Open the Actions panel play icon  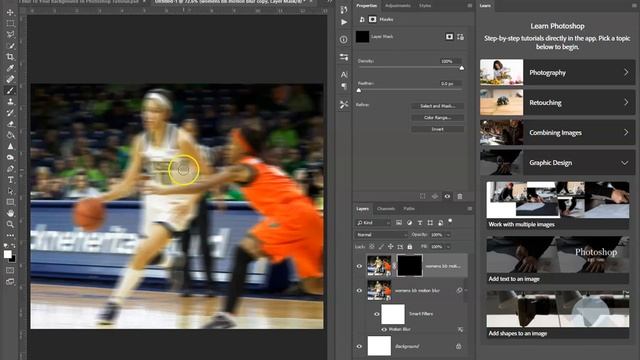coord(344,22)
